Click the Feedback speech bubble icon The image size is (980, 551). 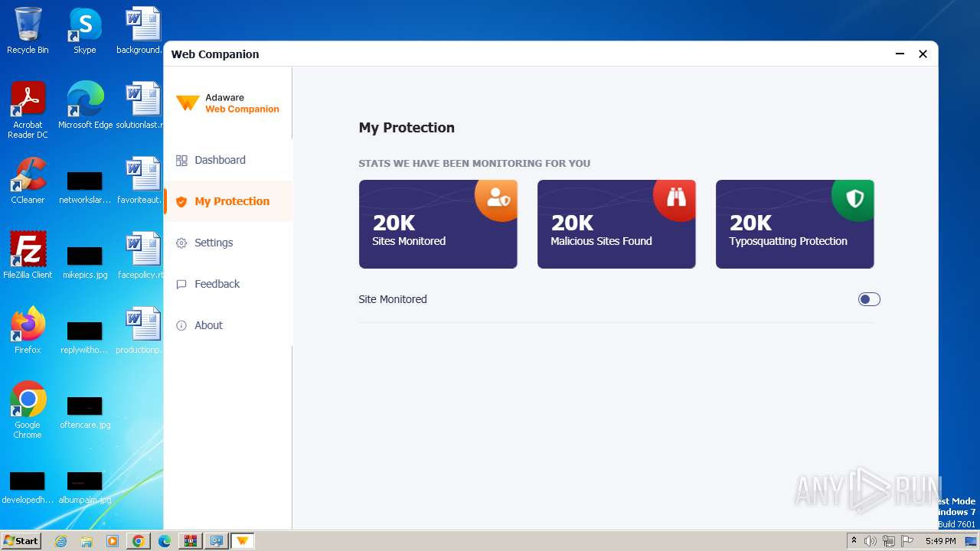[x=181, y=284]
